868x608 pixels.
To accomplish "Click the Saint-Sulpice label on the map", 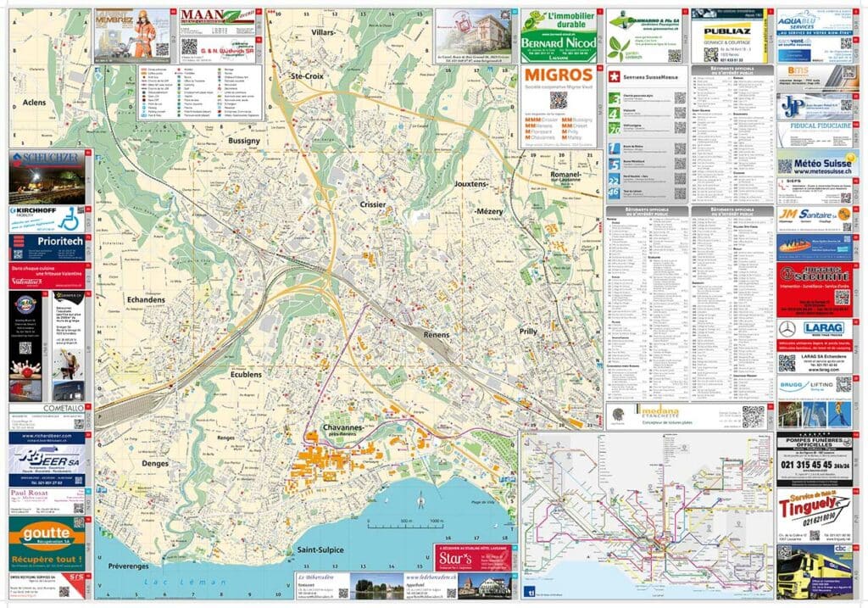I will click(x=320, y=549).
